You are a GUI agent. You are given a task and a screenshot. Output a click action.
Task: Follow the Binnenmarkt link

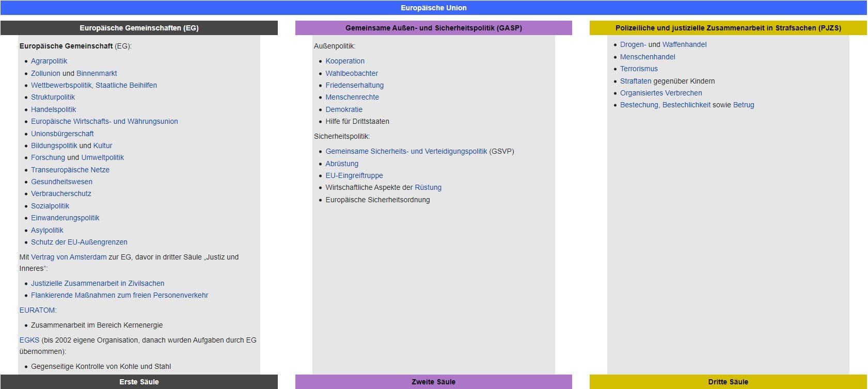tap(97, 73)
